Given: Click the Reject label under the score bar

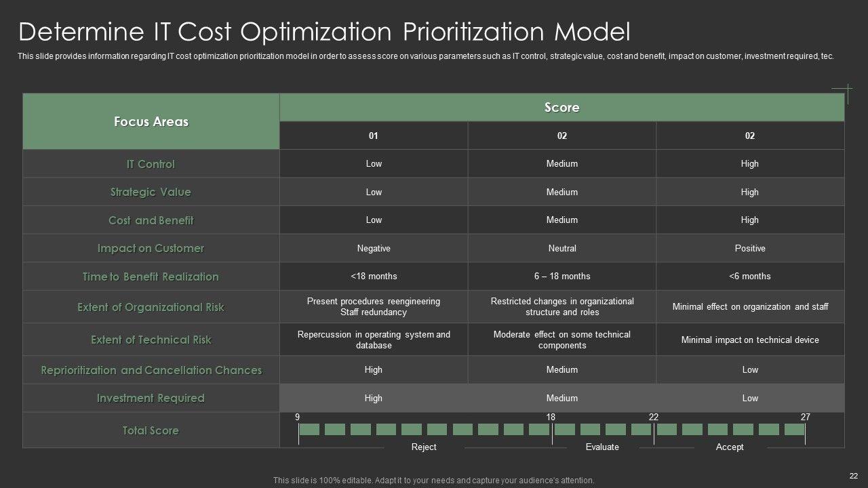Looking at the screenshot, I should click(x=424, y=447).
